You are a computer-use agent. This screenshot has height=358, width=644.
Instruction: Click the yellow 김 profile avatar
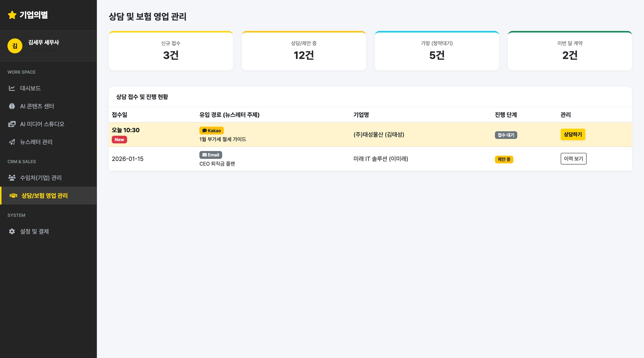(15, 46)
